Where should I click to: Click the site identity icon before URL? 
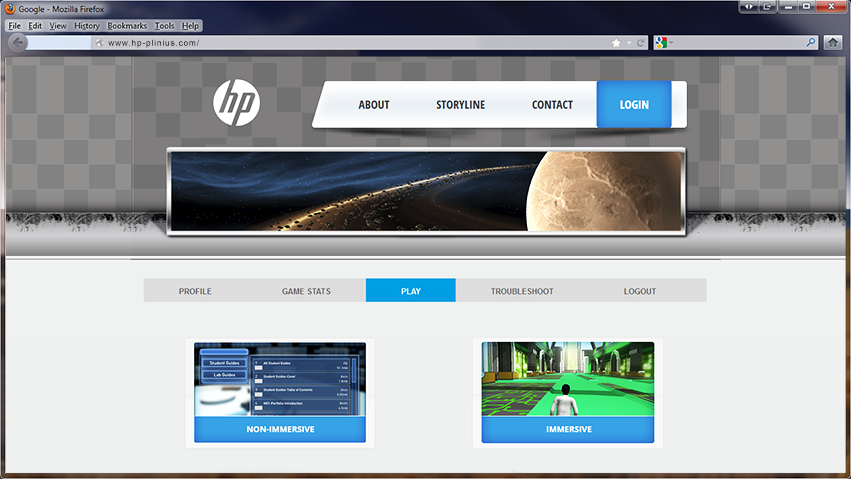[x=99, y=42]
